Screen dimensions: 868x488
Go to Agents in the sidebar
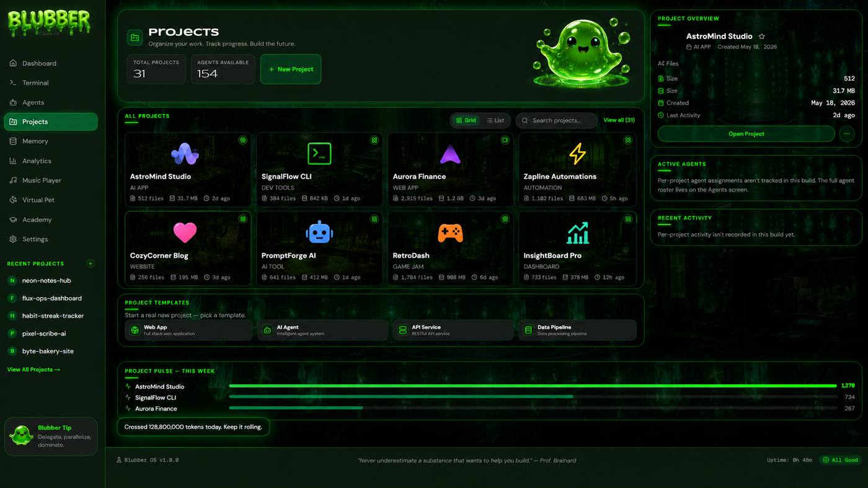(51, 102)
